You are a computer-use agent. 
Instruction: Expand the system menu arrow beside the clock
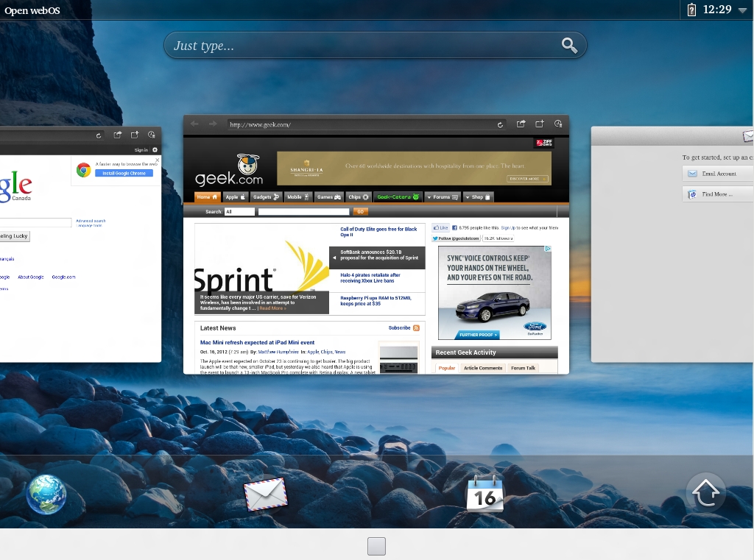742,10
